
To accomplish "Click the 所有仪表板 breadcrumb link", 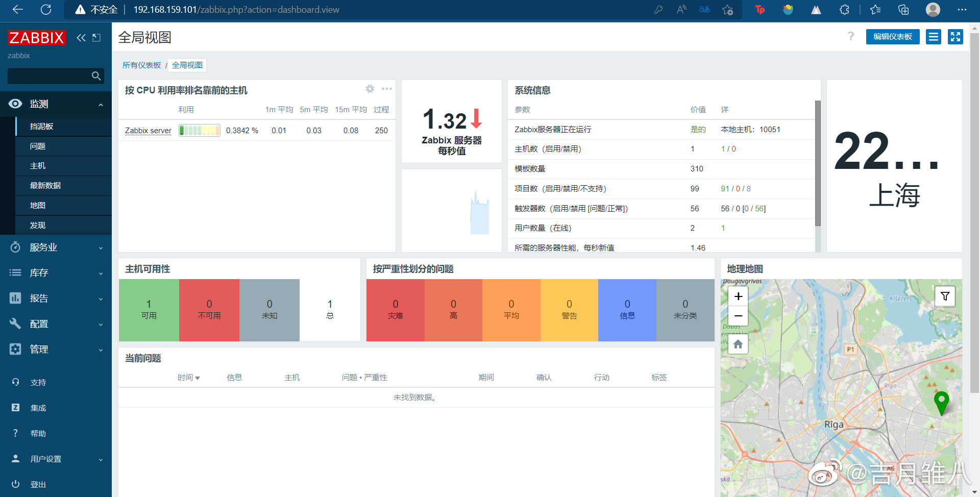I will [141, 65].
